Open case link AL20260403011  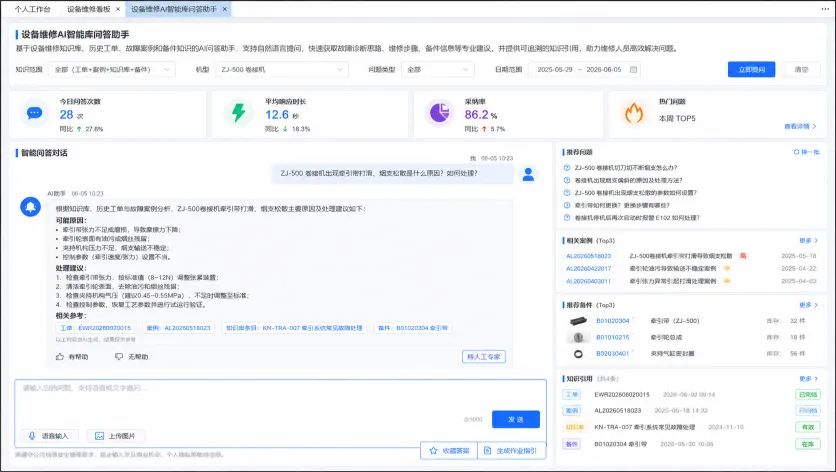(x=589, y=281)
